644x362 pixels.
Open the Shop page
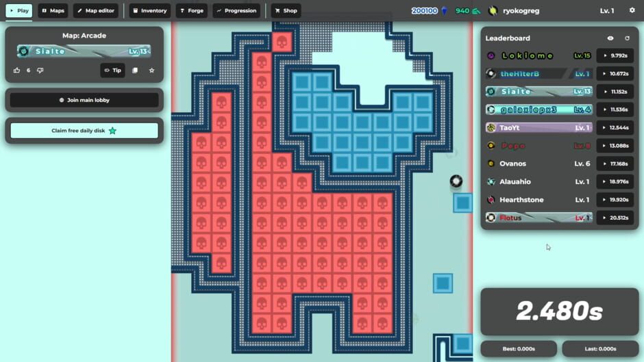pyautogui.click(x=286, y=11)
